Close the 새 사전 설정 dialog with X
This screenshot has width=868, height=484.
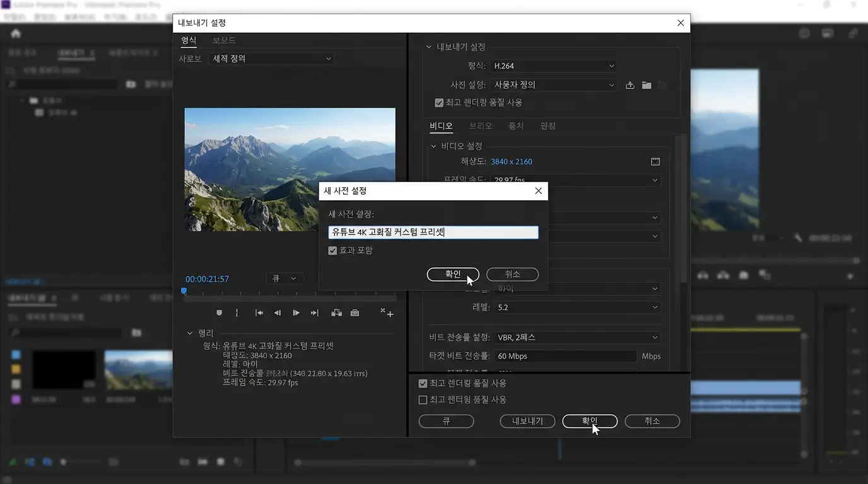pyautogui.click(x=538, y=191)
